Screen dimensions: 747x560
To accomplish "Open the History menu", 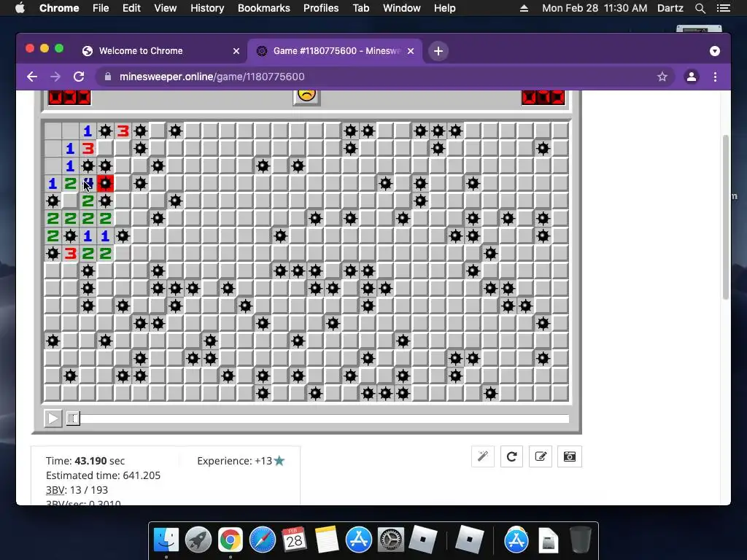I will tap(207, 8).
